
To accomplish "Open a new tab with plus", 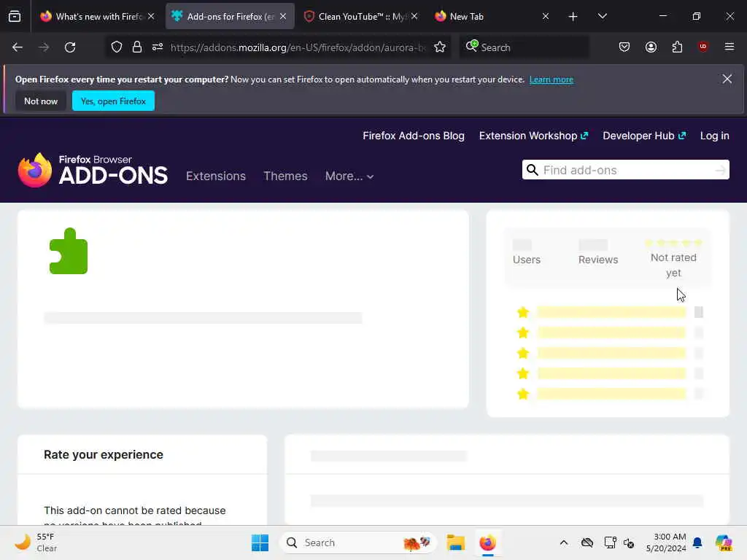I will (x=573, y=17).
